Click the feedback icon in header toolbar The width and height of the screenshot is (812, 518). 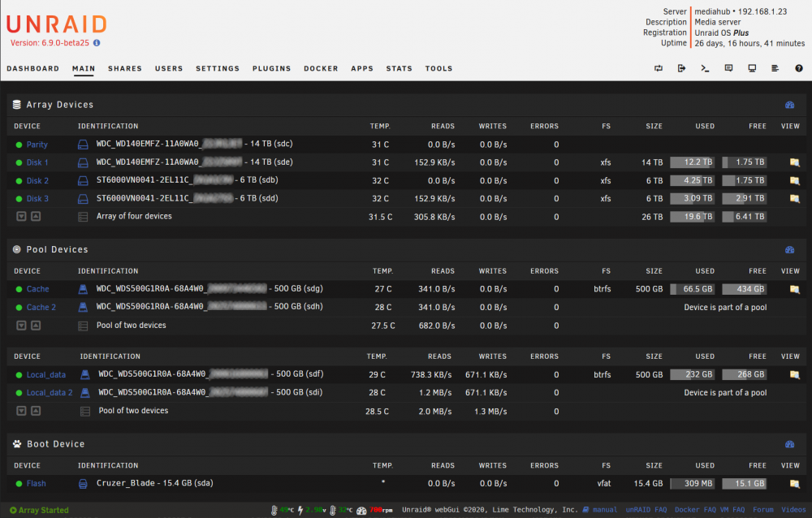(728, 68)
